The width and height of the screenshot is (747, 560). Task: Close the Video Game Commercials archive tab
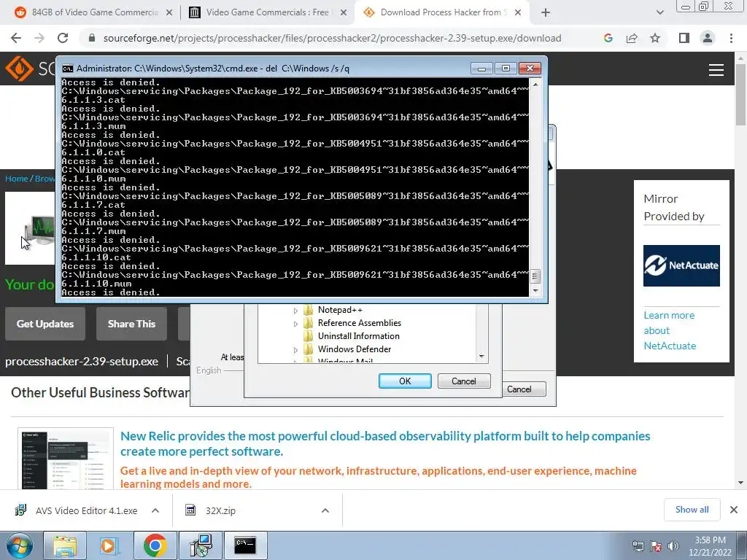click(x=344, y=13)
